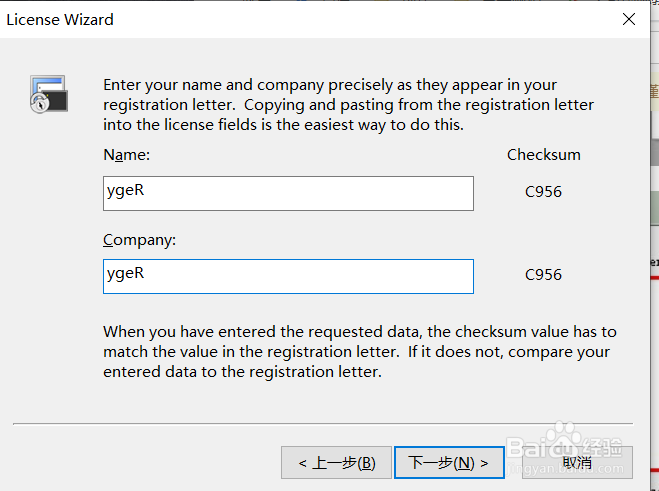Click the License Wizard lock icon

point(48,93)
